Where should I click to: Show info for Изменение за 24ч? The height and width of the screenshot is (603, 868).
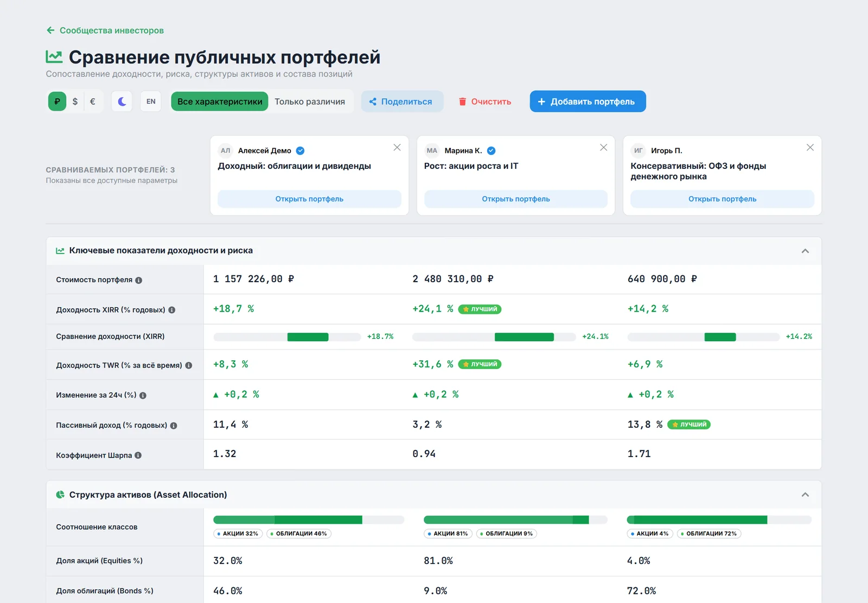pyautogui.click(x=143, y=395)
